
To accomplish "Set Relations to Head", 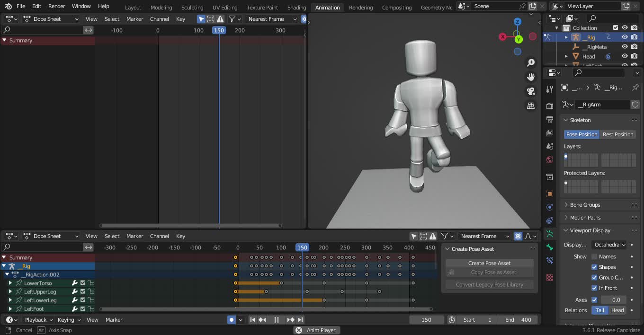I will (617, 310).
